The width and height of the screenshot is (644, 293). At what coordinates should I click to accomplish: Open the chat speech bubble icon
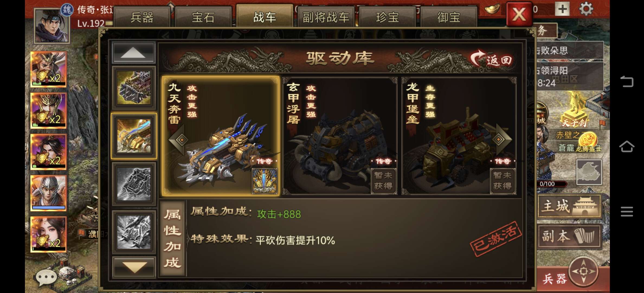[46, 278]
